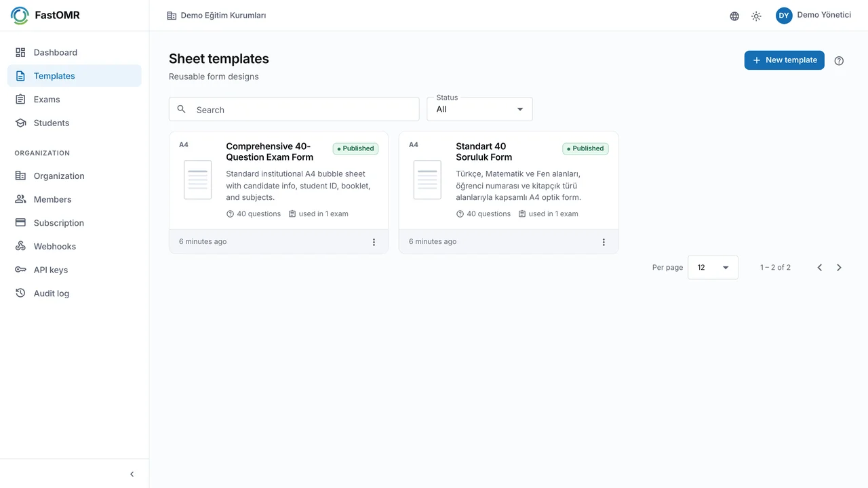Image resolution: width=868 pixels, height=488 pixels.
Task: Click Published badge on Standart 40 Soruluk card
Action: point(586,148)
